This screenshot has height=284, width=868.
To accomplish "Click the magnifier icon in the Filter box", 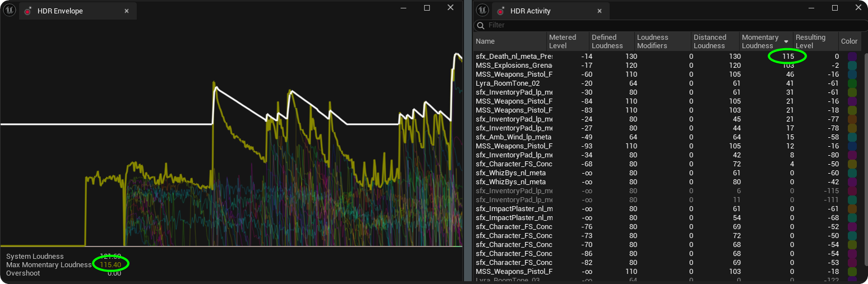I will 481,25.
